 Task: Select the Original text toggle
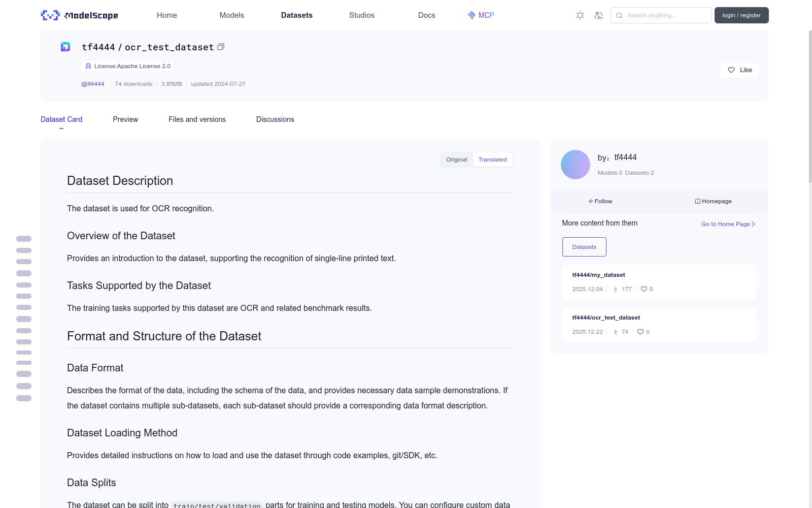(457, 160)
